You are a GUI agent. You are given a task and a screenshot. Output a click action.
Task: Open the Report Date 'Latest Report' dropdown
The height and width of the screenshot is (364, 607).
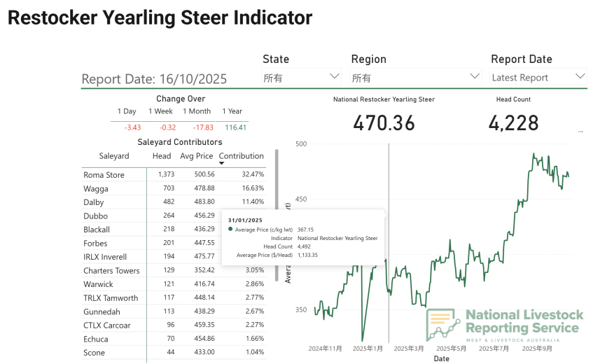pos(538,77)
